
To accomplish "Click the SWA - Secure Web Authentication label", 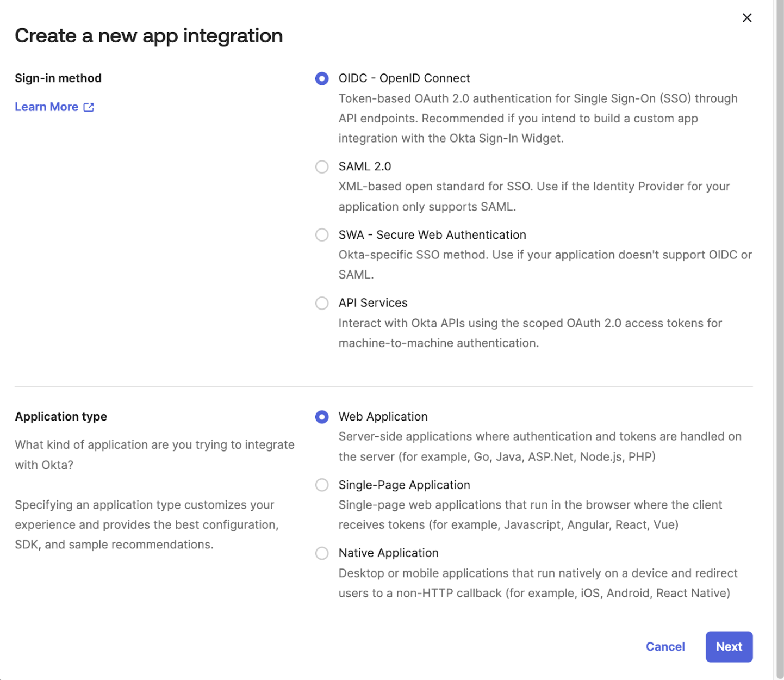I will 432,235.
